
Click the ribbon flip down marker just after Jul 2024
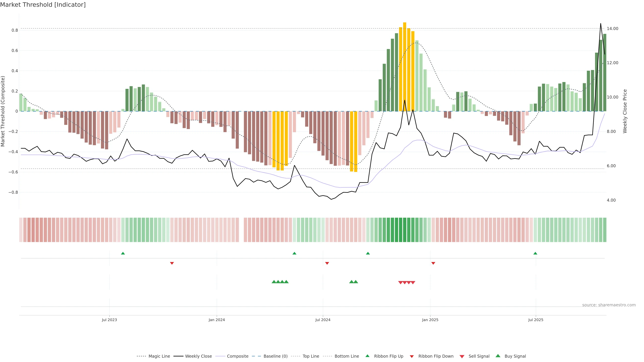[327, 263]
